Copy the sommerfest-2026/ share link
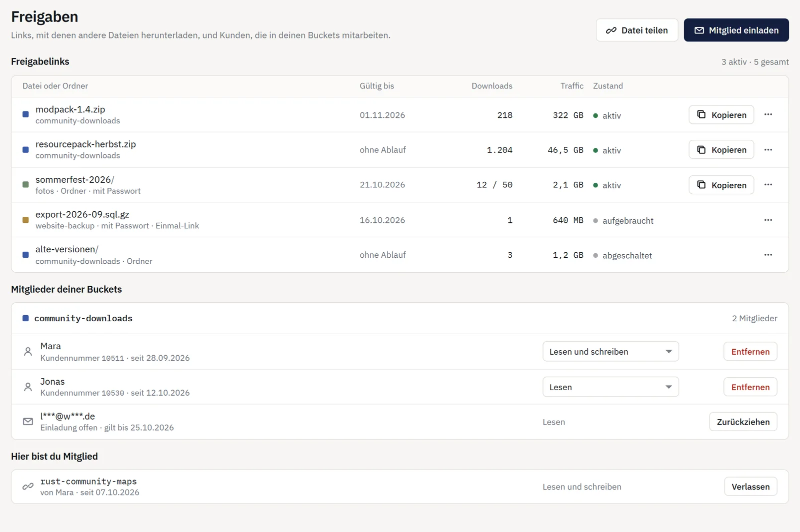The width and height of the screenshot is (800, 532). coord(721,185)
